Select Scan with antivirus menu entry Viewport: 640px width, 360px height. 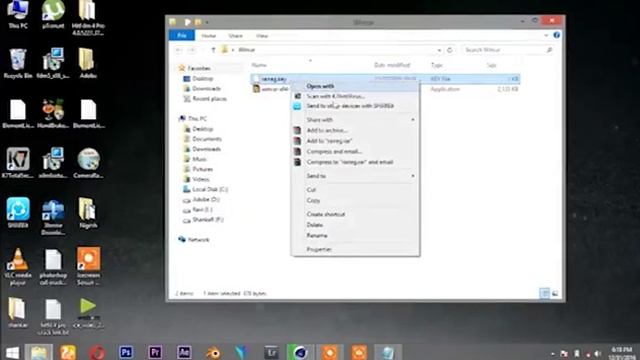(355, 96)
